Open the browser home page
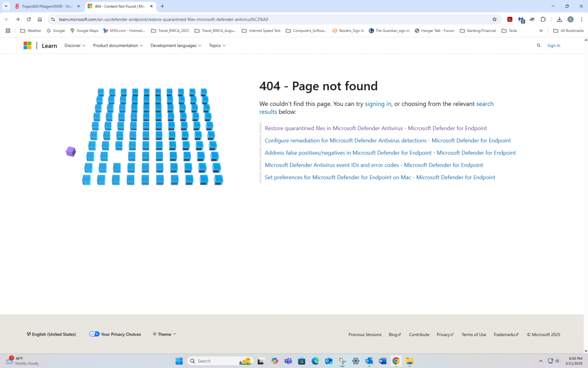This screenshot has height=368, width=588. click(40, 19)
